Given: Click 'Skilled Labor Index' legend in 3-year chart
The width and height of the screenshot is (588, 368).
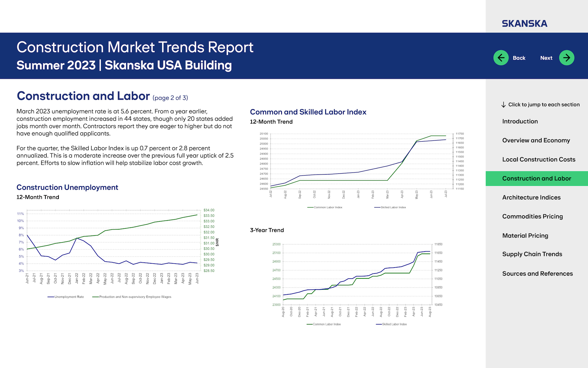Looking at the screenshot, I should pos(391,324).
